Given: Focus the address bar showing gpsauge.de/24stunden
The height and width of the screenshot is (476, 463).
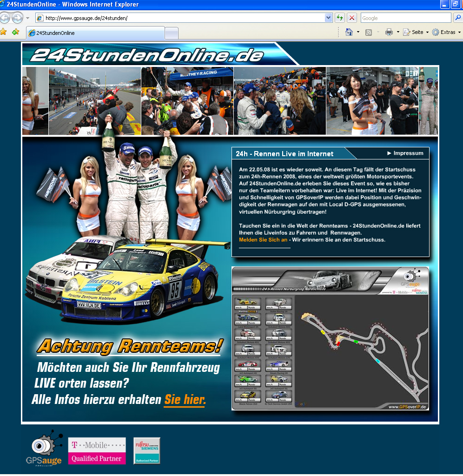Looking at the screenshot, I should click(184, 18).
